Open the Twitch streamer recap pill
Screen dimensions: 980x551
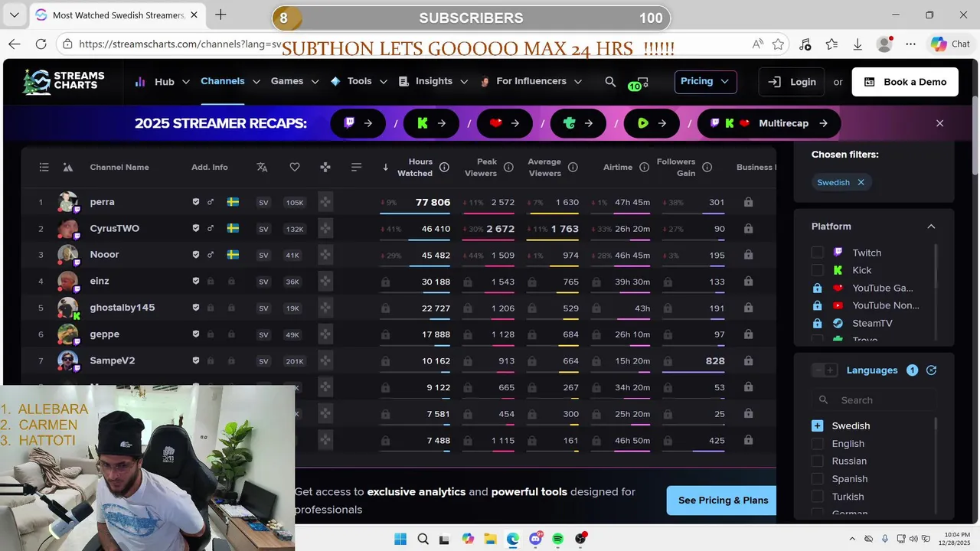pyautogui.click(x=358, y=123)
